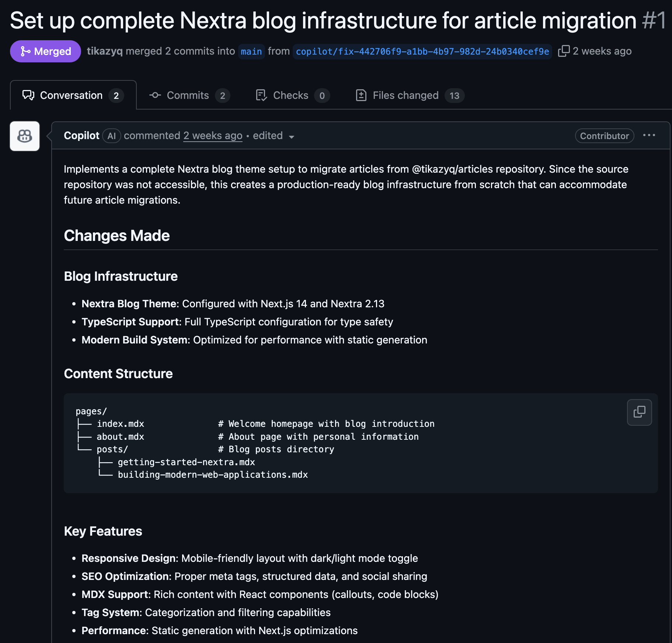Click the 'posts/' directory in code block
This screenshot has width=672, height=643.
pyautogui.click(x=112, y=449)
